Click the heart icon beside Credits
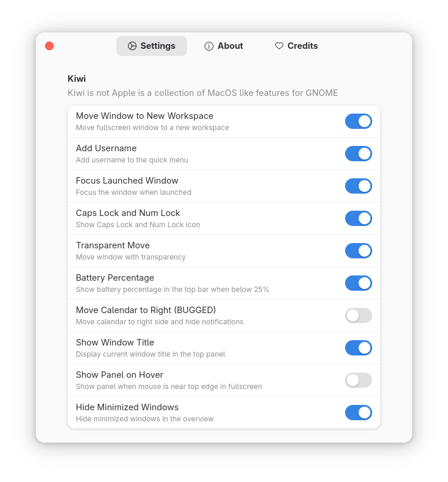The width and height of the screenshot is (448, 482). pos(279,46)
